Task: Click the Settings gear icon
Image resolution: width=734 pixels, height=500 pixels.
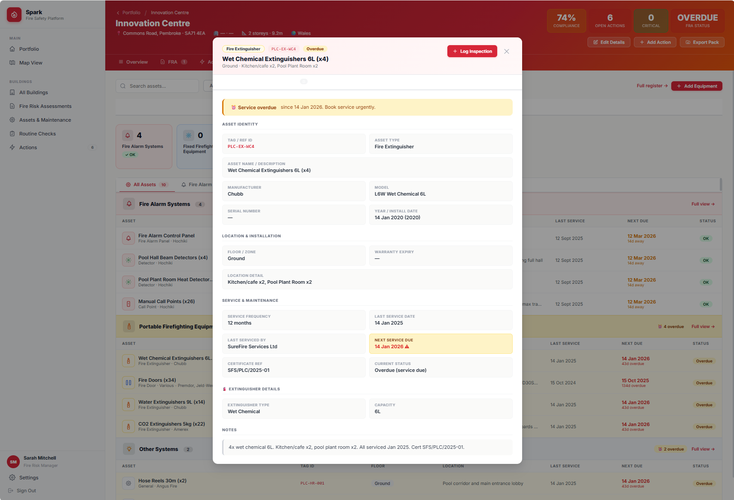Action: tap(12, 478)
